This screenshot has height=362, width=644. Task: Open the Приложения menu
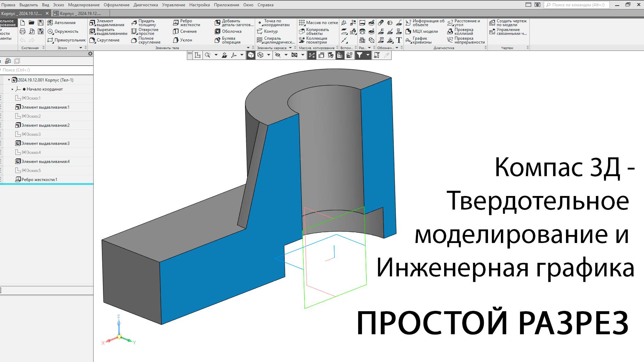pos(227,5)
